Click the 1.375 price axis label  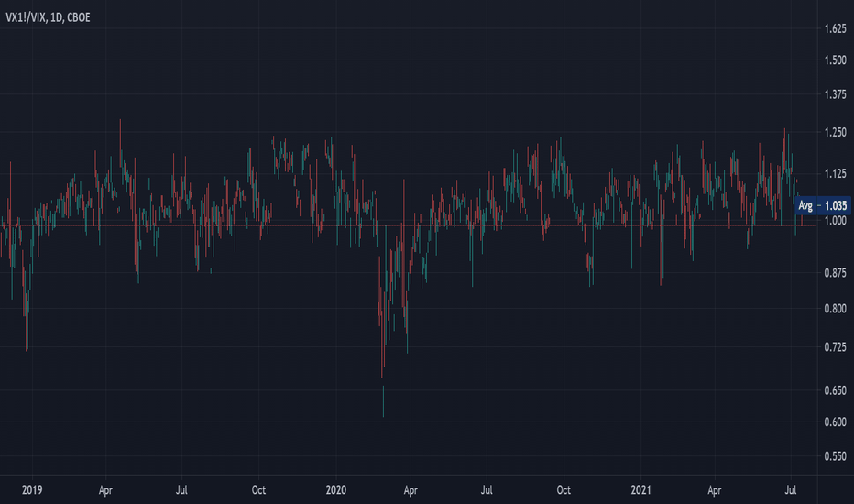tap(836, 94)
